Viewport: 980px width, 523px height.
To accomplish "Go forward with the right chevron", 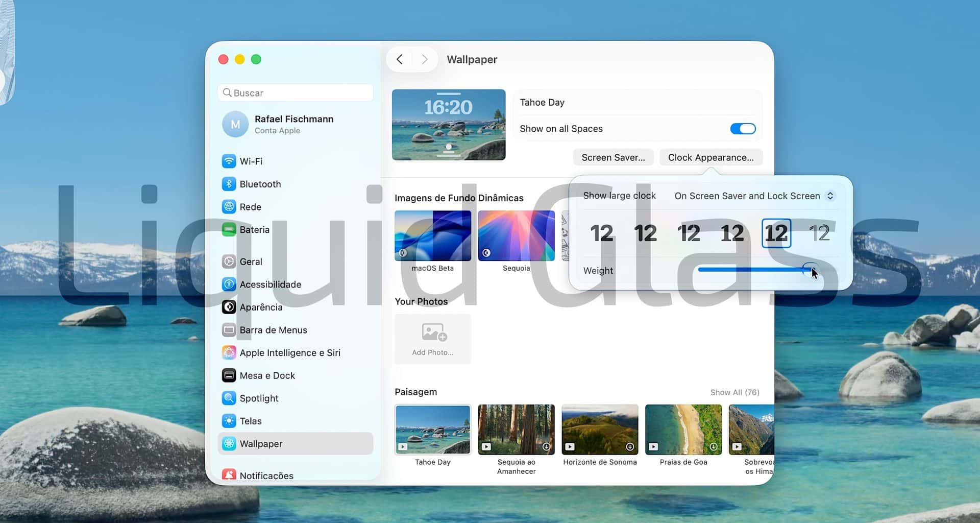I will (x=425, y=59).
